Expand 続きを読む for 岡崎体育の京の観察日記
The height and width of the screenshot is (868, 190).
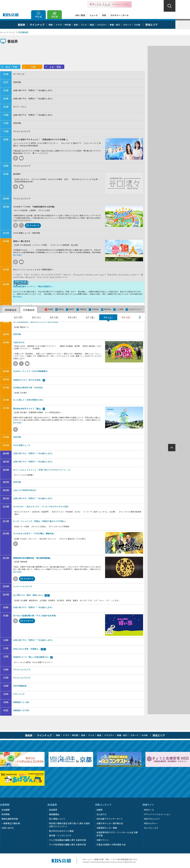tap(18, 572)
